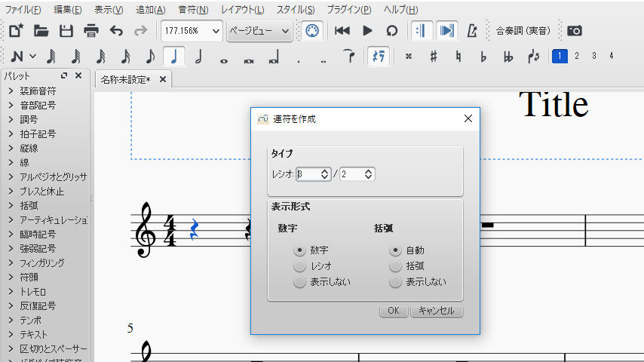Expand the テンポ palette
The image size is (644, 362).
pyautogui.click(x=11, y=320)
